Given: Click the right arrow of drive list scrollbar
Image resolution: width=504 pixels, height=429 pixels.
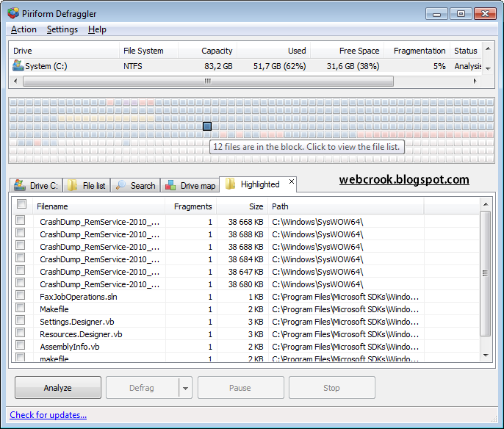Looking at the screenshot, I should point(475,81).
